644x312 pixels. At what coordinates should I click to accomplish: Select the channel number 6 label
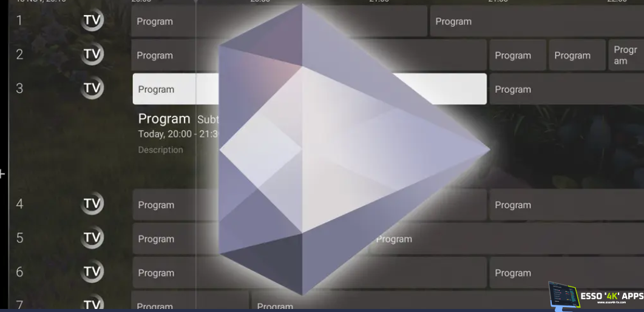(19, 273)
